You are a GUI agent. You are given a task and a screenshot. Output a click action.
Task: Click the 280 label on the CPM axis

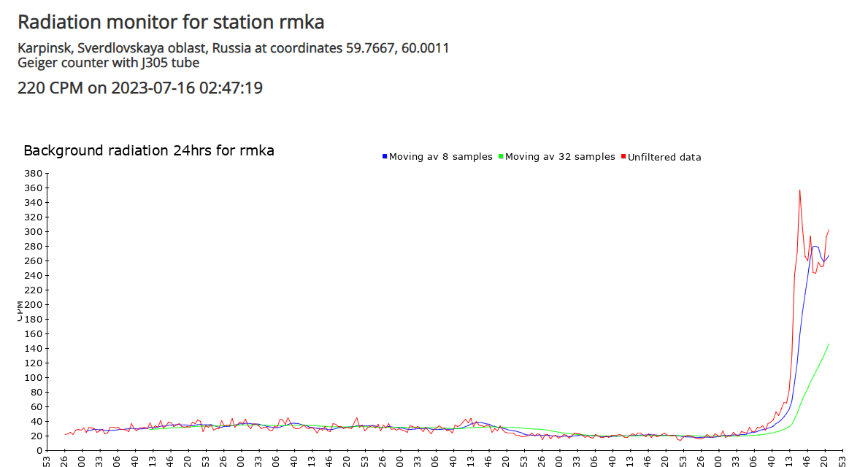[x=33, y=246]
